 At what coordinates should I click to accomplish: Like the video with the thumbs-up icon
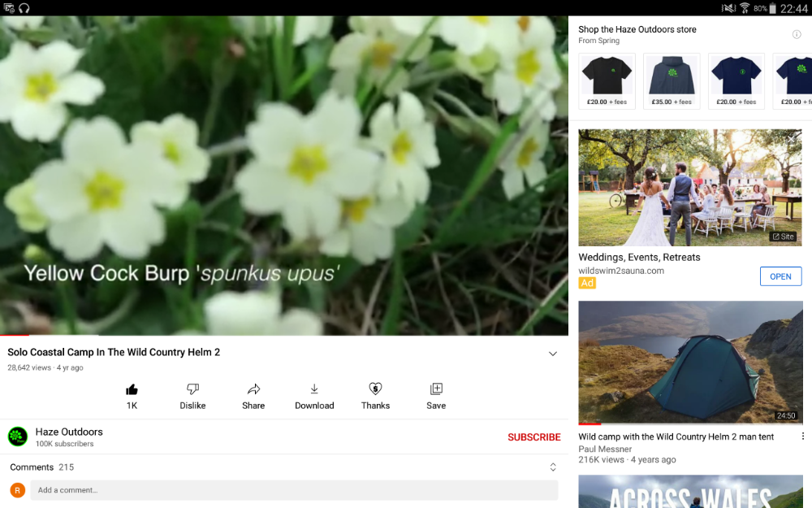tap(132, 389)
